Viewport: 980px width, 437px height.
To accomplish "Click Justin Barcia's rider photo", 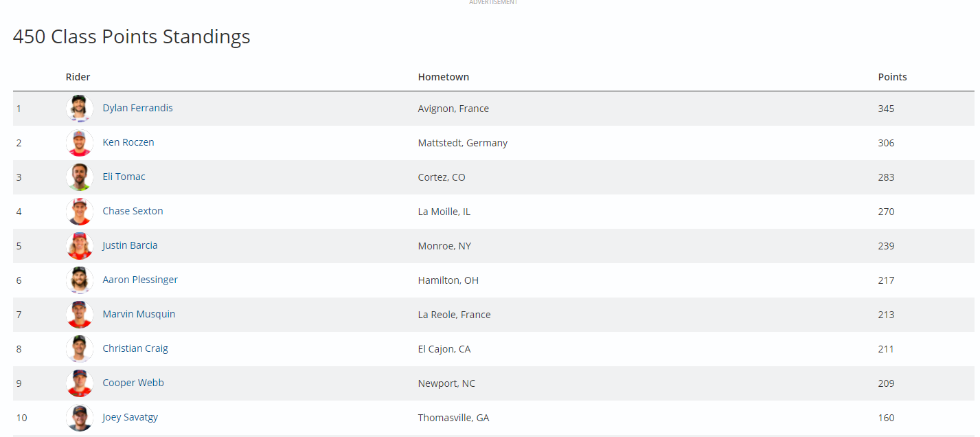I will [80, 246].
